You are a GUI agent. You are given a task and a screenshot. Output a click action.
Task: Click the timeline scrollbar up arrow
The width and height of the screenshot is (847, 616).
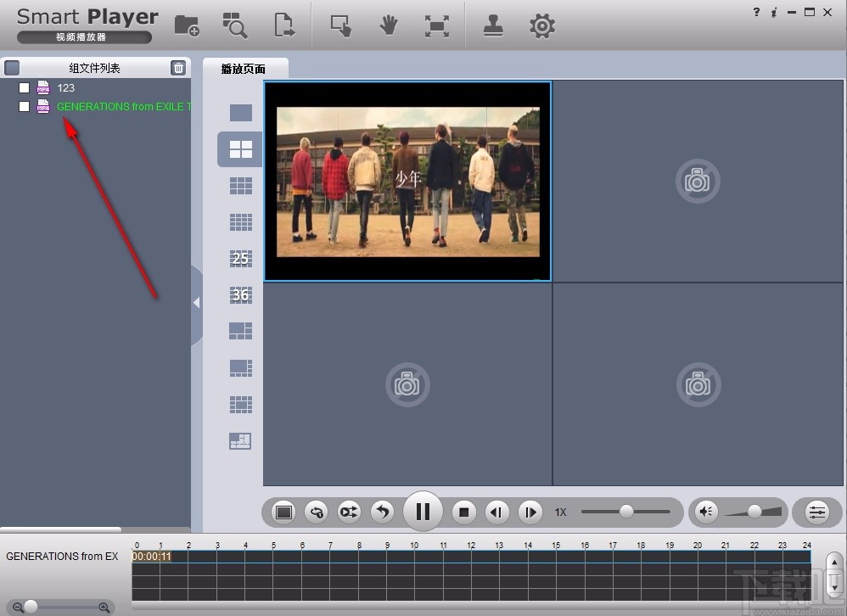coord(834,563)
